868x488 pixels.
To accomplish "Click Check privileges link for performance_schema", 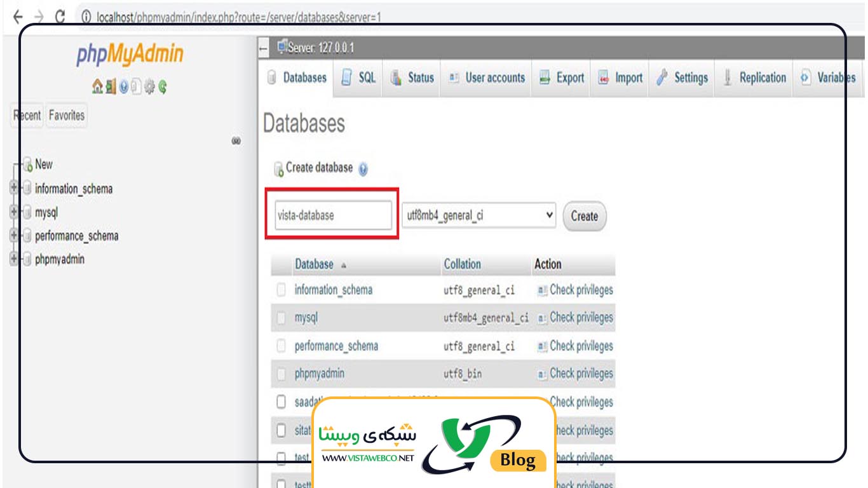I will click(x=581, y=346).
